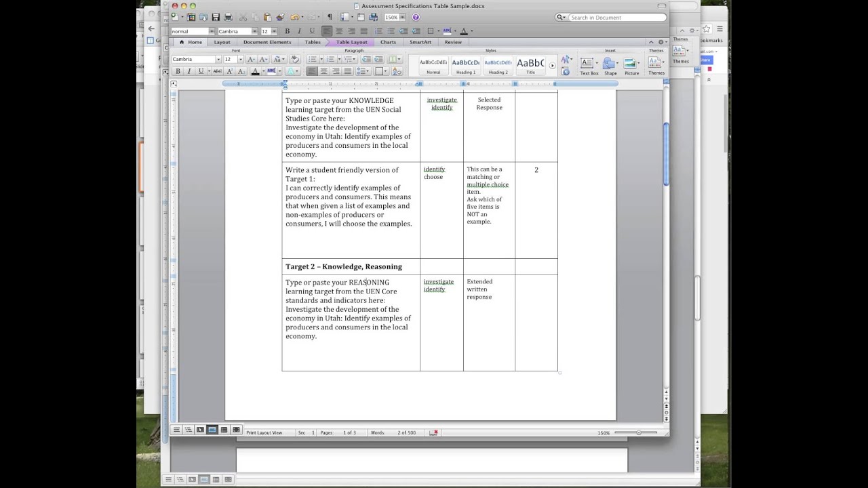Adjust the zoom slider in status bar

coord(638,432)
